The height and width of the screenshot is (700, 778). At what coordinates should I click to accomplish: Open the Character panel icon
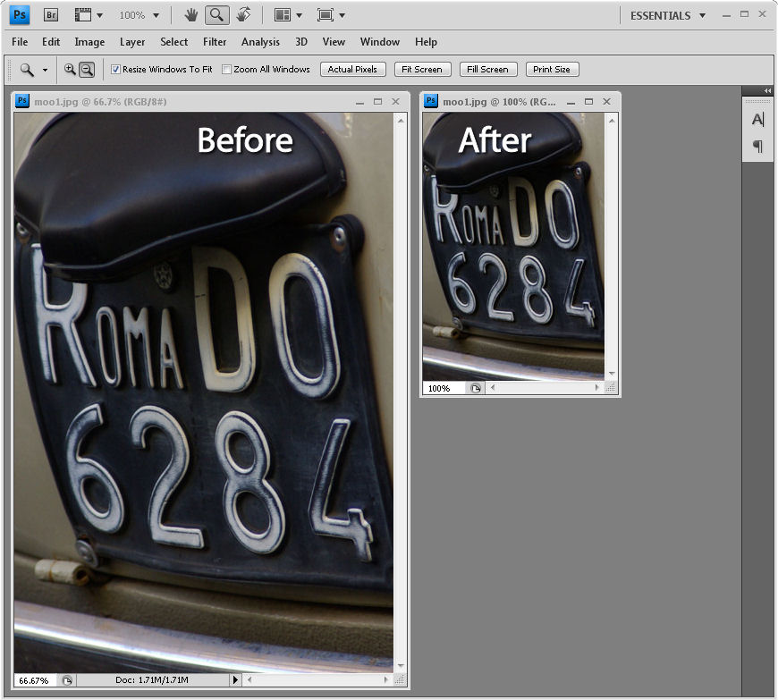(x=757, y=119)
